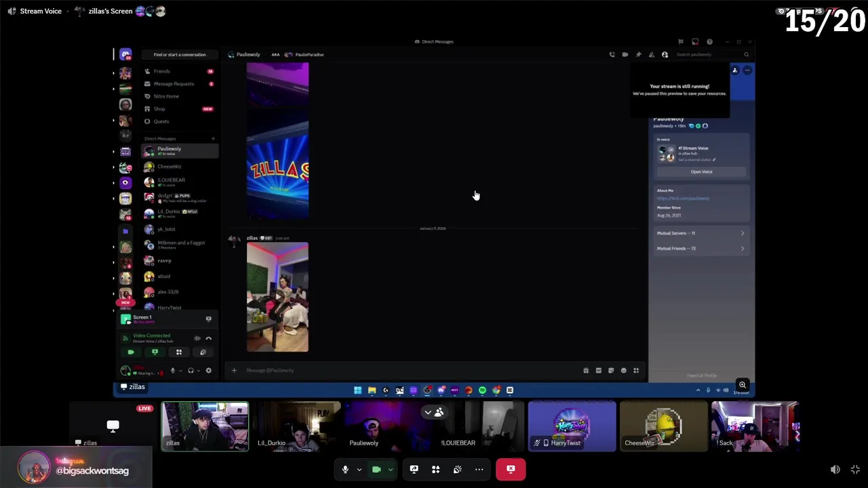Exit fullscreen stream view

[x=855, y=470]
